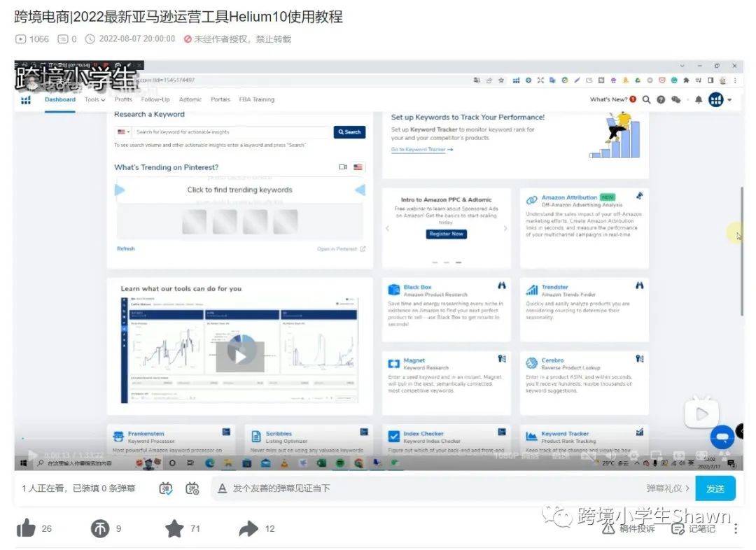The width and height of the screenshot is (756, 550).
Task: Open the Trendster tool icon
Action: pyautogui.click(x=532, y=290)
